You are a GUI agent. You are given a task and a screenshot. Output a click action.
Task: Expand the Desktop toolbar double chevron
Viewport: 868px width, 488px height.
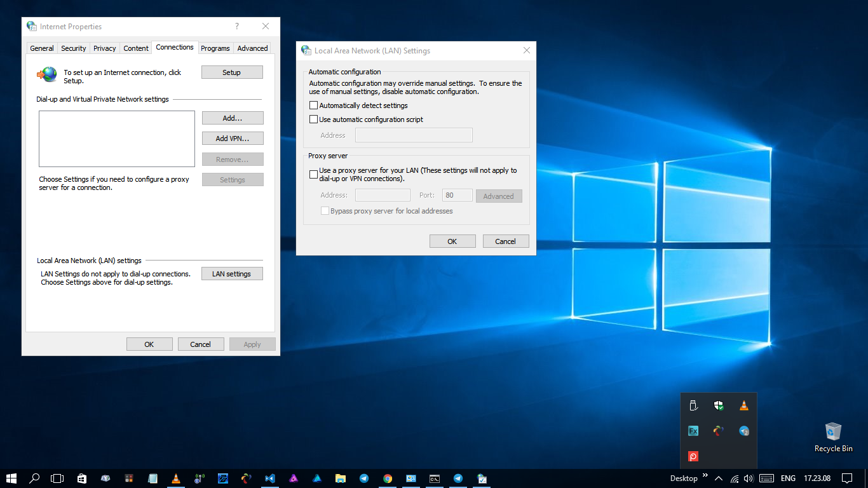705,475
